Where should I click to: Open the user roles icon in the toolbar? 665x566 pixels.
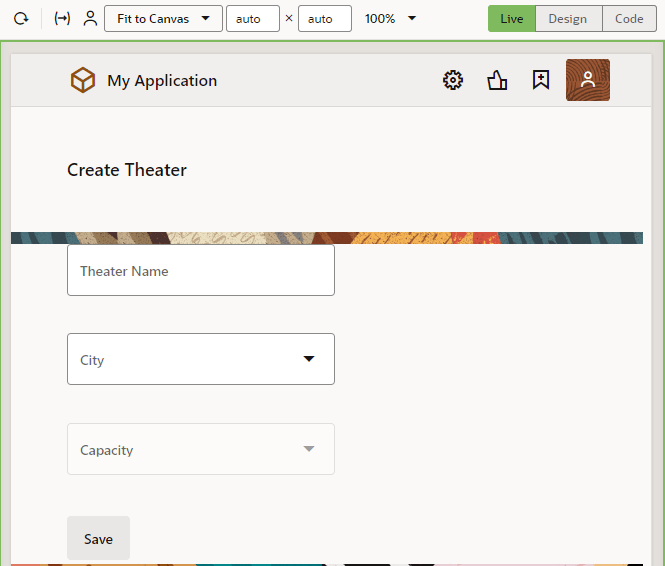[x=90, y=19]
